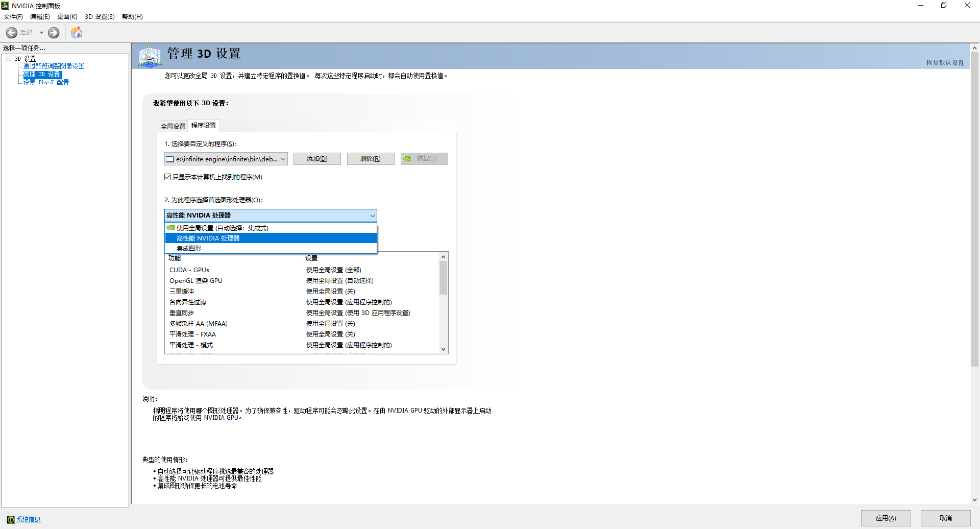Click the CUDA - GPUs setting row
The height and width of the screenshot is (529, 980).
coord(302,270)
